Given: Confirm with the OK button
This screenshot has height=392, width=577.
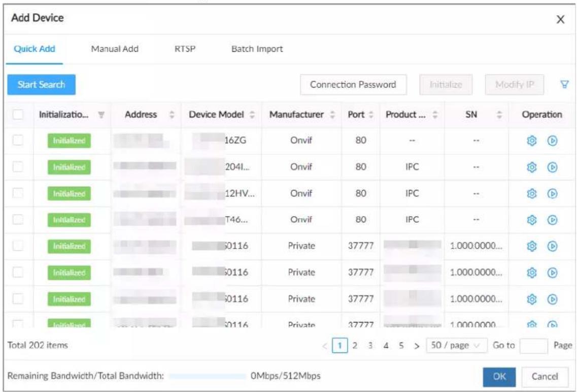Looking at the screenshot, I should pos(499,377).
